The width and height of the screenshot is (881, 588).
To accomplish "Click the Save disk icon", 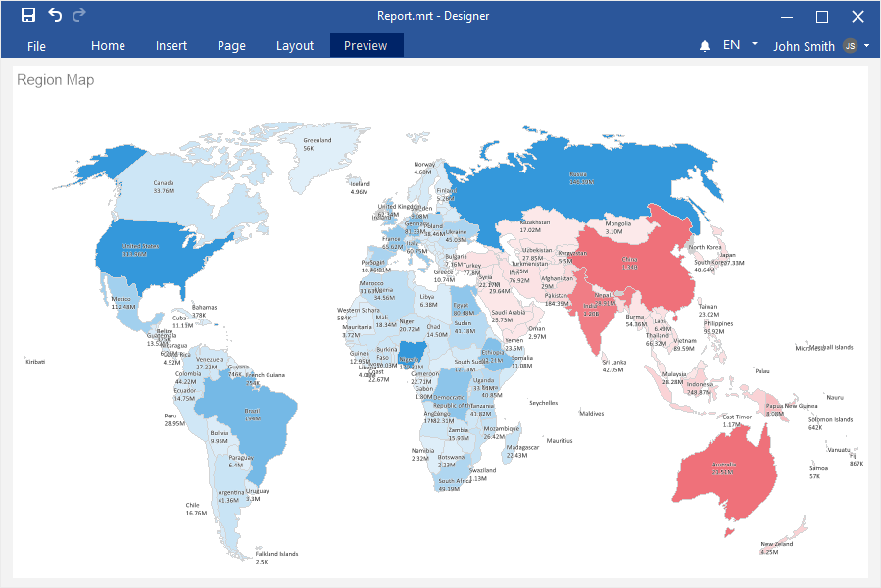I will [x=28, y=16].
